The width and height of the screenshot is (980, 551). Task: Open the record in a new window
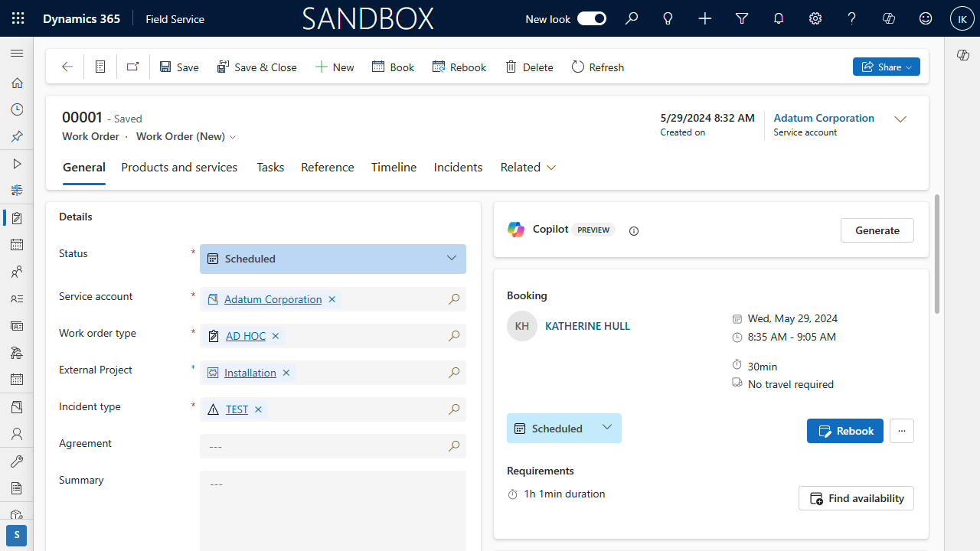132,67
